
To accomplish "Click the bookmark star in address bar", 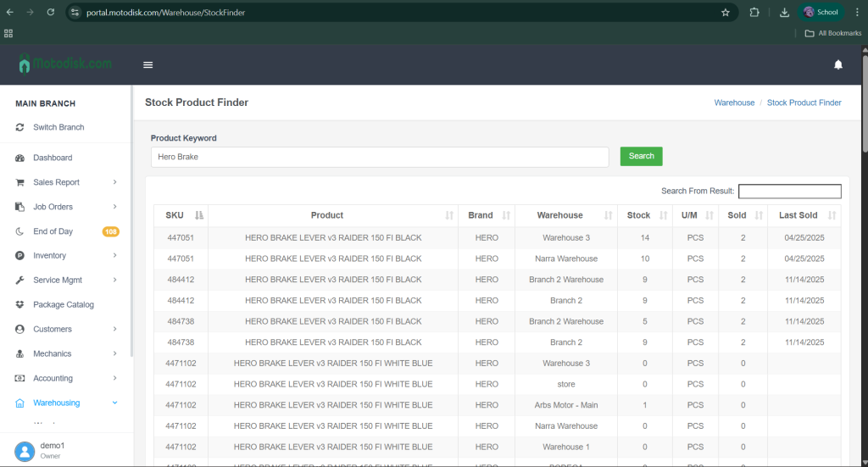I will click(x=725, y=13).
